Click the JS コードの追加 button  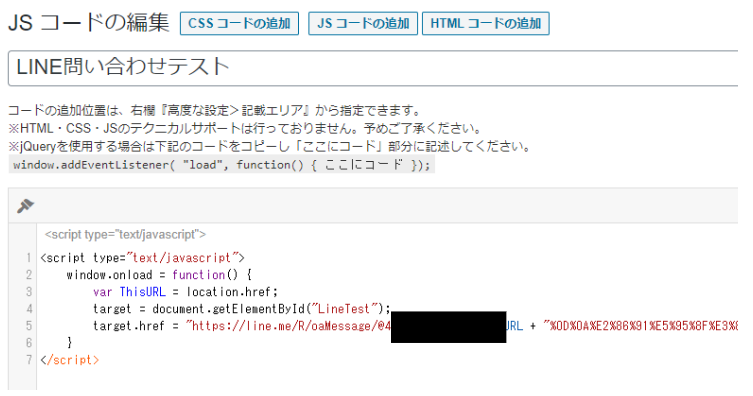[x=363, y=24]
